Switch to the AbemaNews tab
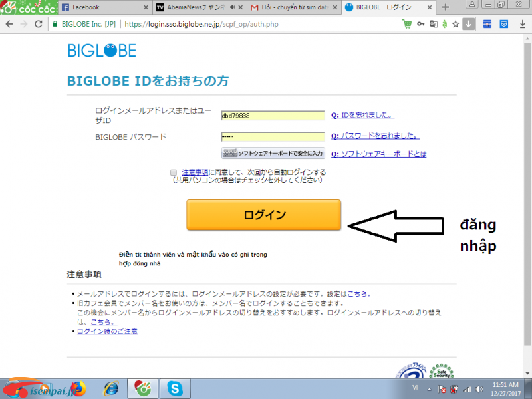532x399 pixels. tap(199, 7)
